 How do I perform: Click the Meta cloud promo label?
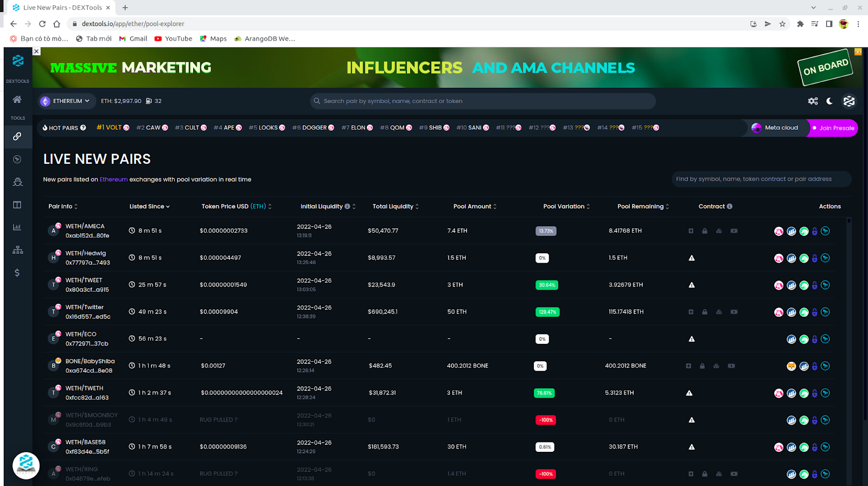pyautogui.click(x=781, y=127)
